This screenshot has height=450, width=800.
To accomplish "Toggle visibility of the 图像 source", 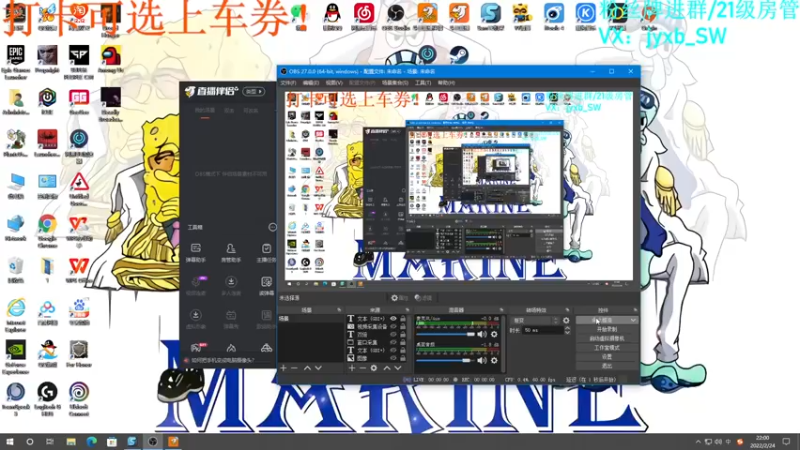I will (393, 358).
